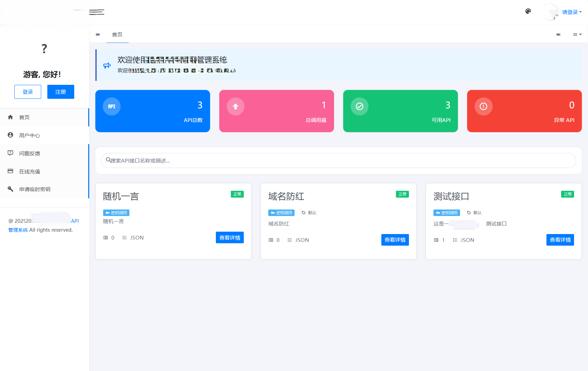
Task: Click the call count icon on 域名防红
Action: (271, 240)
